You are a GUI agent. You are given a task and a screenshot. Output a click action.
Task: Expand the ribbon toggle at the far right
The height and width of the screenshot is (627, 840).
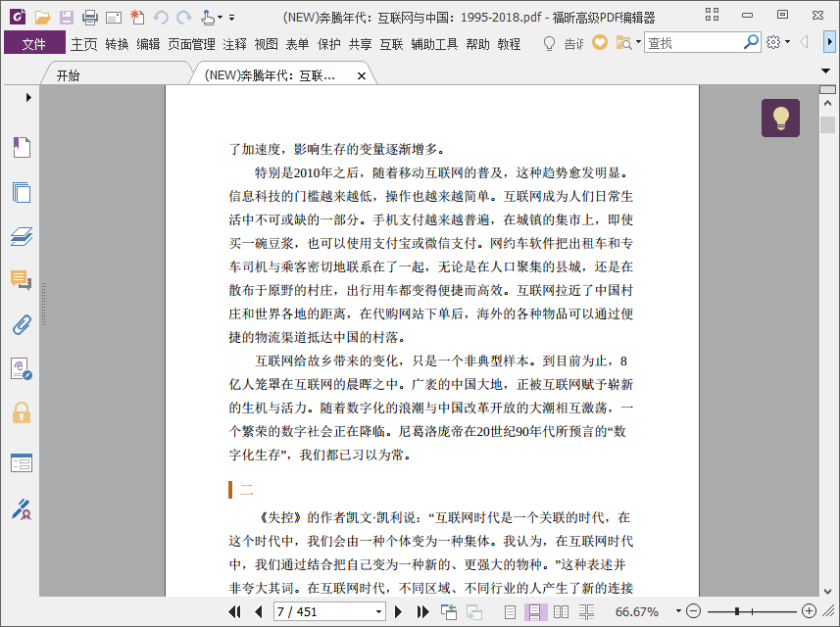coord(829,42)
